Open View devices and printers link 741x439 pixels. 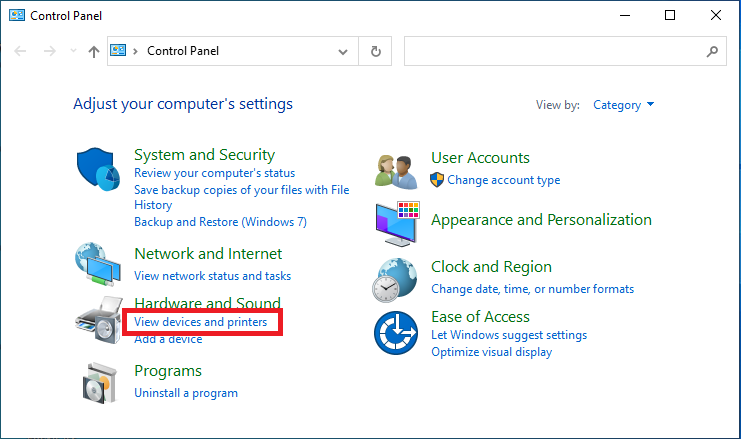pos(200,322)
